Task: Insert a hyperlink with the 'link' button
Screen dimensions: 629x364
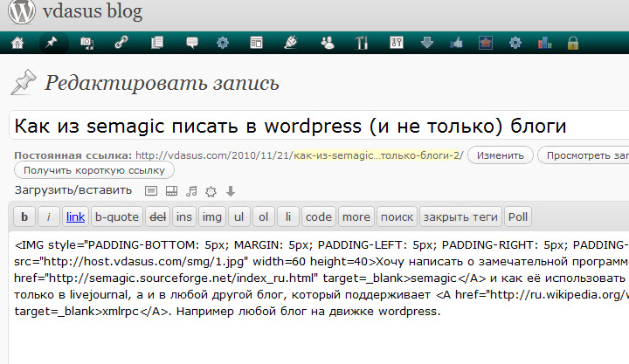Action: click(75, 216)
